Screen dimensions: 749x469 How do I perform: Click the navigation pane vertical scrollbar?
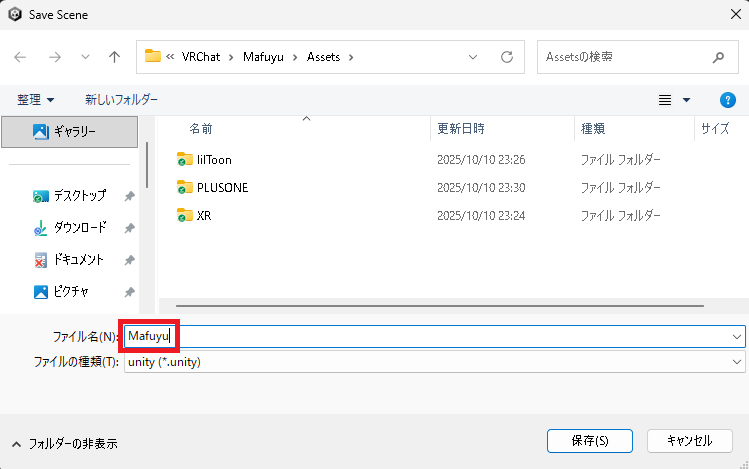tap(147, 165)
